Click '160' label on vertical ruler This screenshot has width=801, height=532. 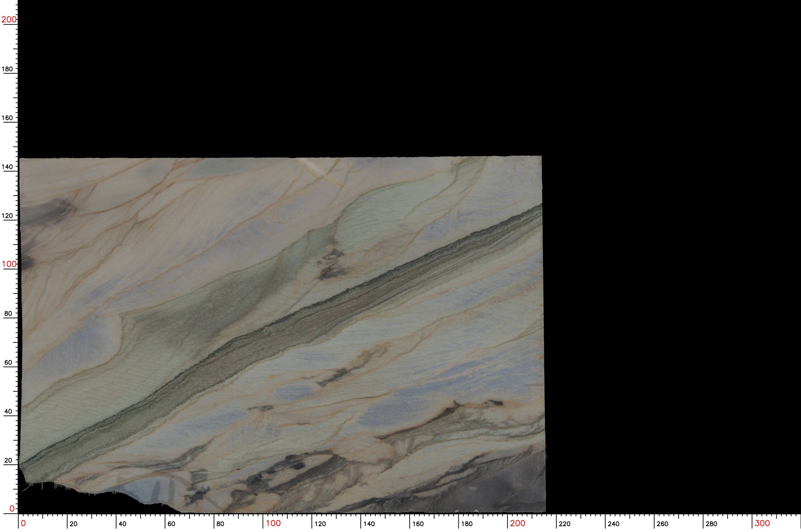pyautogui.click(x=7, y=118)
